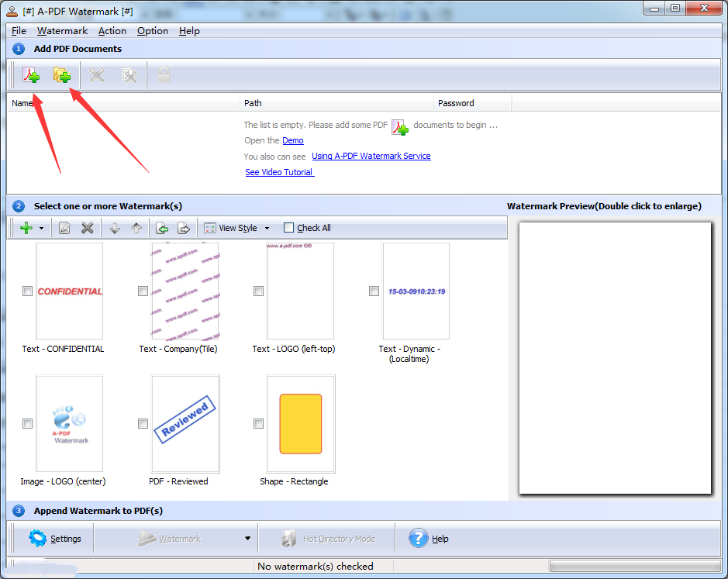
Task: Check the Text - LOGO (left-top) watermark
Action: (x=259, y=291)
